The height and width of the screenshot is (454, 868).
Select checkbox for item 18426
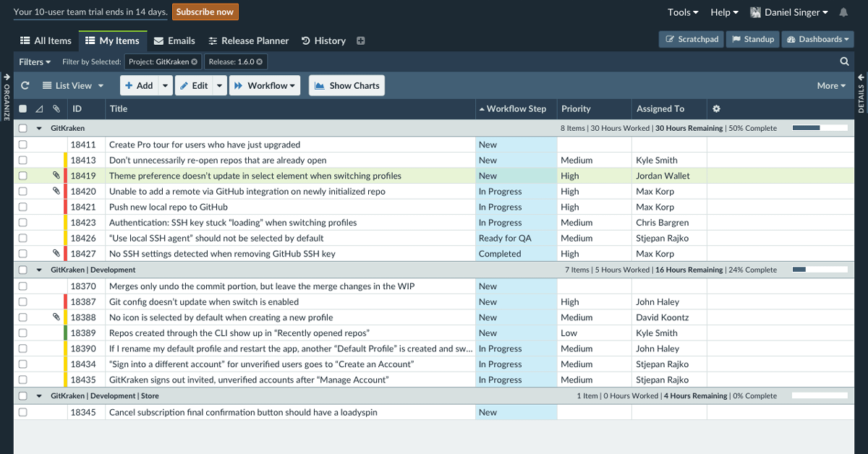[23, 238]
